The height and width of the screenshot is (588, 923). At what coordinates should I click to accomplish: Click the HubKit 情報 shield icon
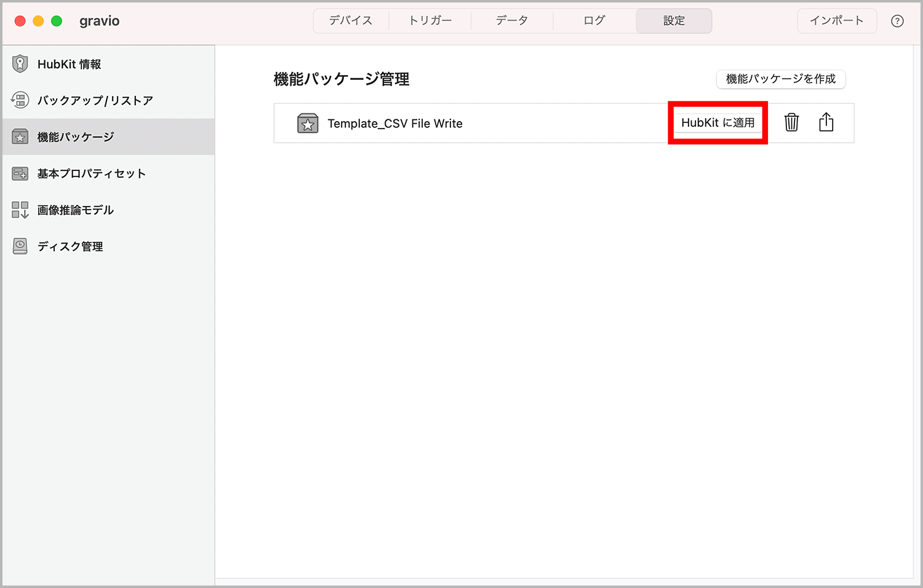tap(20, 63)
